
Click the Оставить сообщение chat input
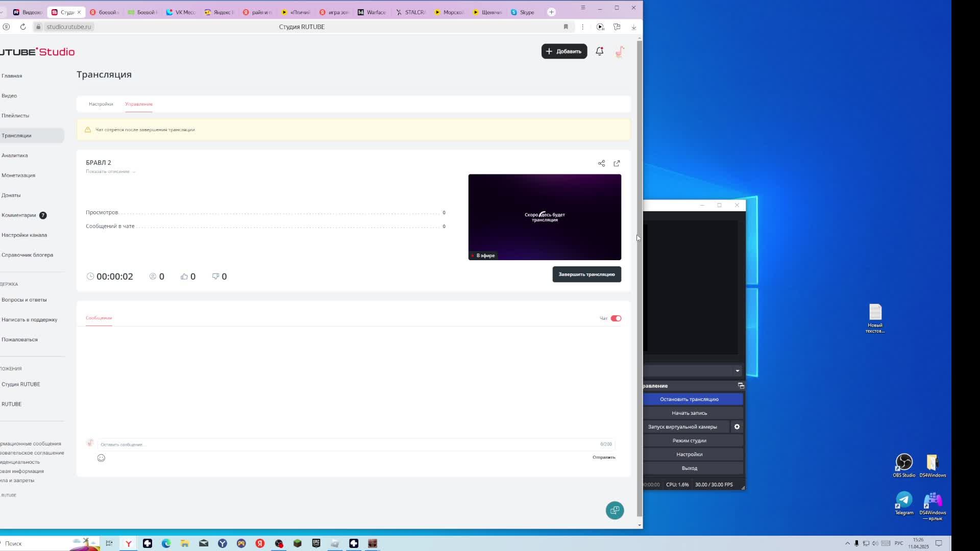347,444
